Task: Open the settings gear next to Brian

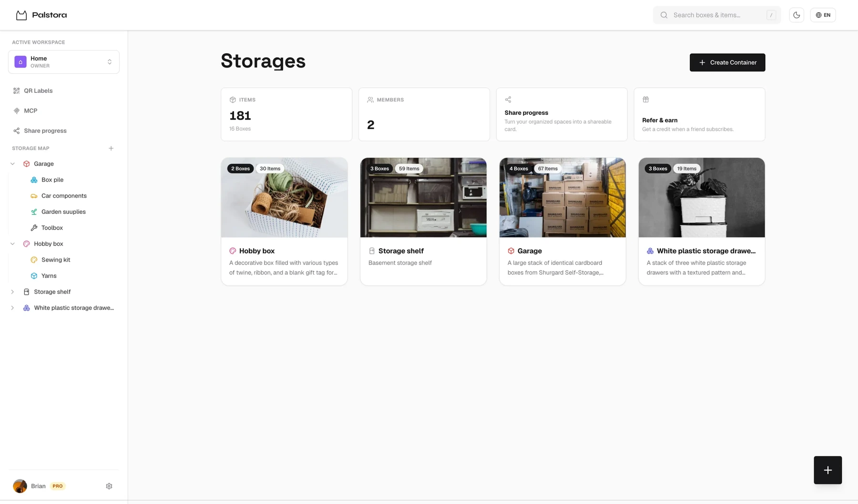Action: (109, 486)
